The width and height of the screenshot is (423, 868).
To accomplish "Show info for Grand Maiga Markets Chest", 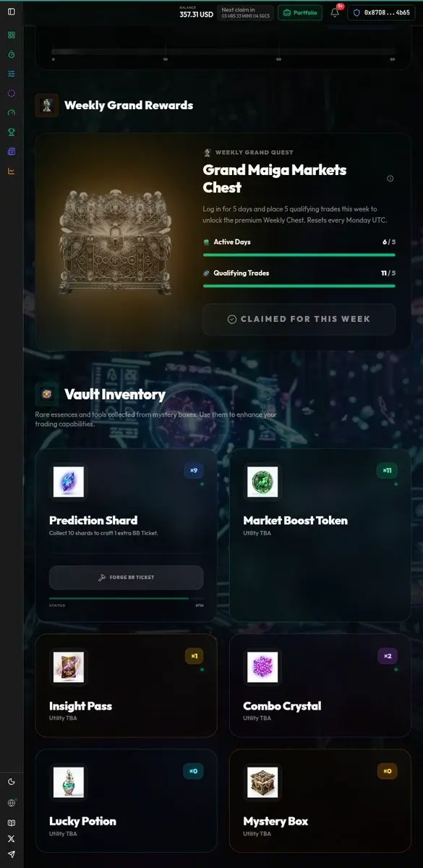I will tap(390, 179).
